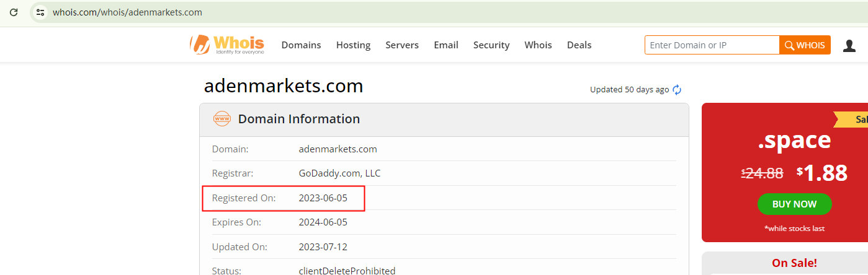Open the user account icon
The width and height of the screenshot is (868, 275).
849,45
